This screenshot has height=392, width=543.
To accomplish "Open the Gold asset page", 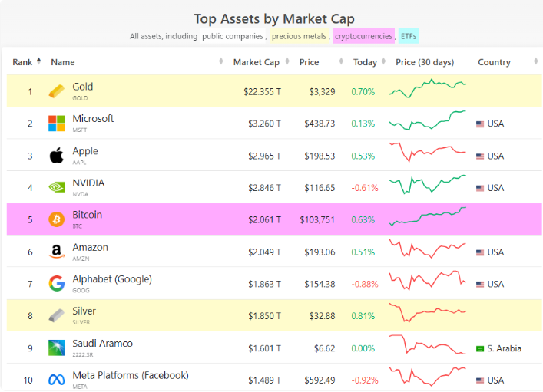I will coord(82,87).
